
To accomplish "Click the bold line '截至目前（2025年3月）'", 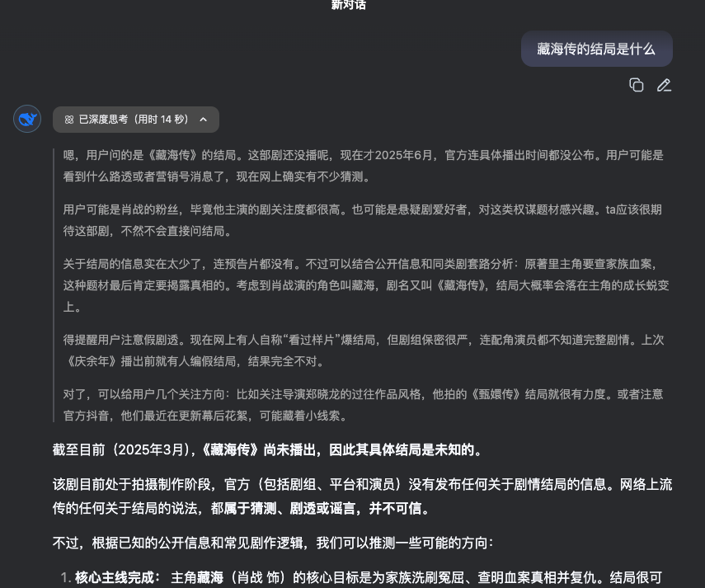I will point(267,449).
